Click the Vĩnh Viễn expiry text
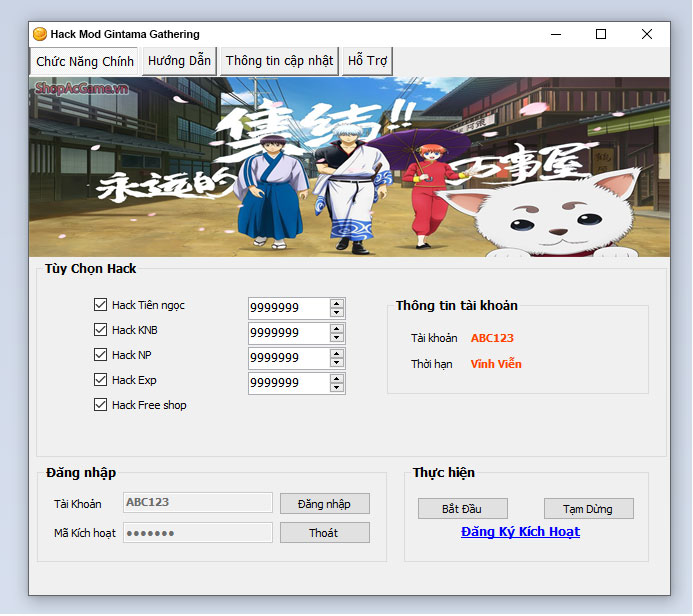 pos(496,364)
